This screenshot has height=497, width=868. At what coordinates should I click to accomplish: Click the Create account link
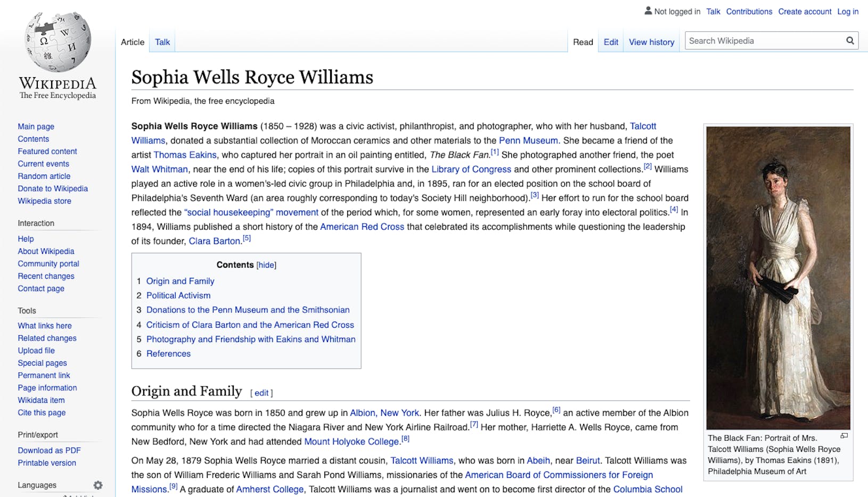click(804, 11)
